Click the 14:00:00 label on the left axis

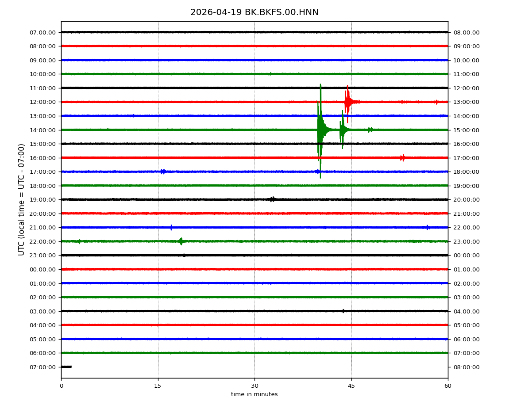[x=43, y=130]
